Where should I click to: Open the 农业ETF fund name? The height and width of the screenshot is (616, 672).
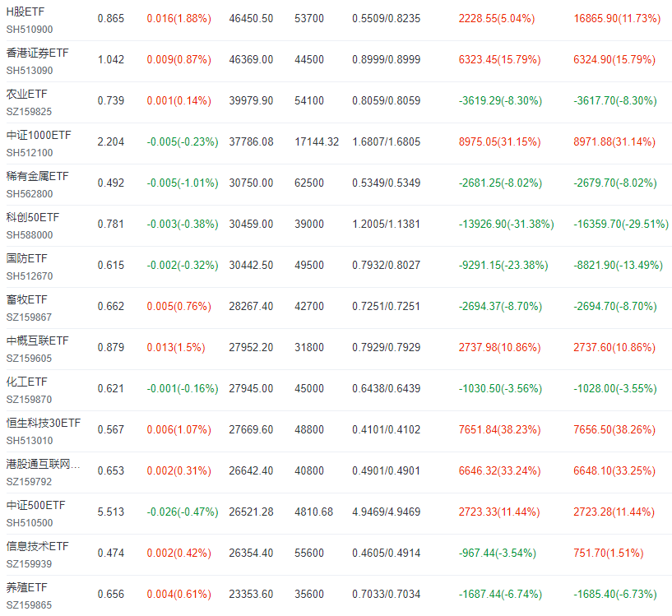click(26, 94)
